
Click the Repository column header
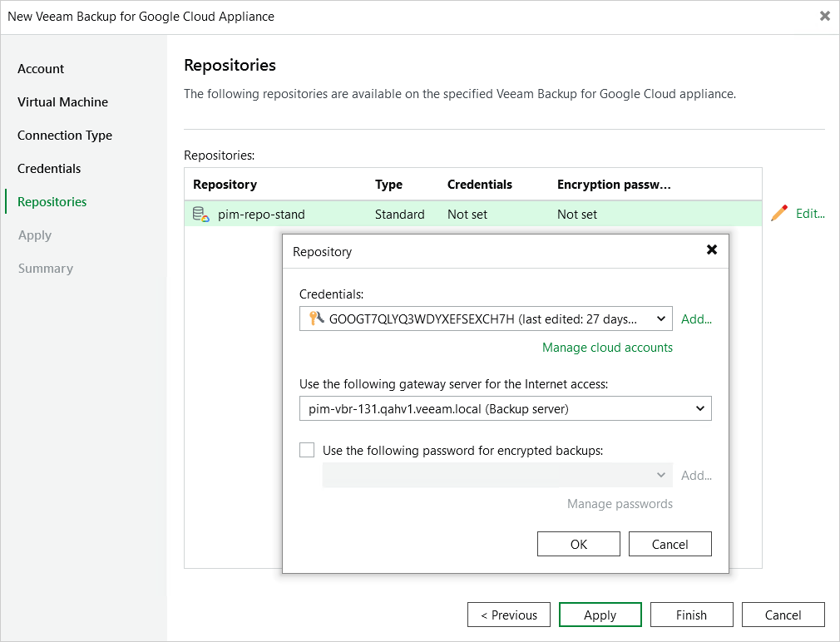pyautogui.click(x=225, y=184)
